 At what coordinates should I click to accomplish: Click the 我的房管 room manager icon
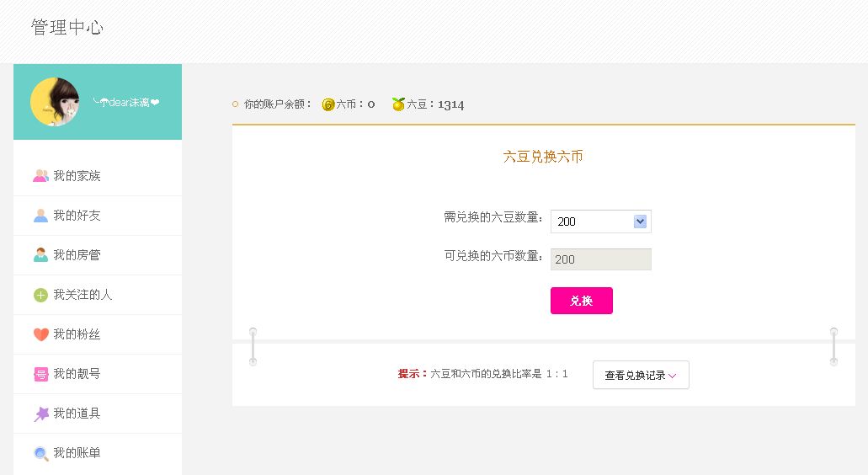tap(40, 255)
